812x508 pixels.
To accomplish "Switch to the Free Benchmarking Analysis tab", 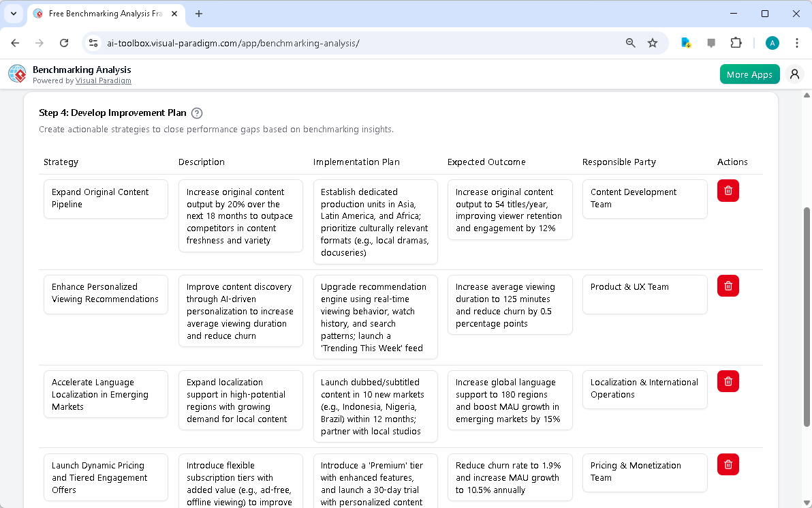I will 102,13.
